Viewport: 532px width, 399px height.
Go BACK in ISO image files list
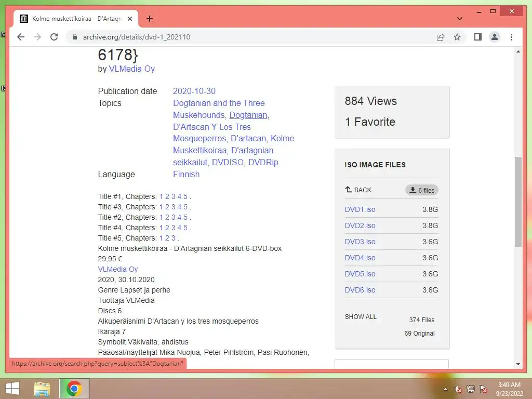coord(358,190)
